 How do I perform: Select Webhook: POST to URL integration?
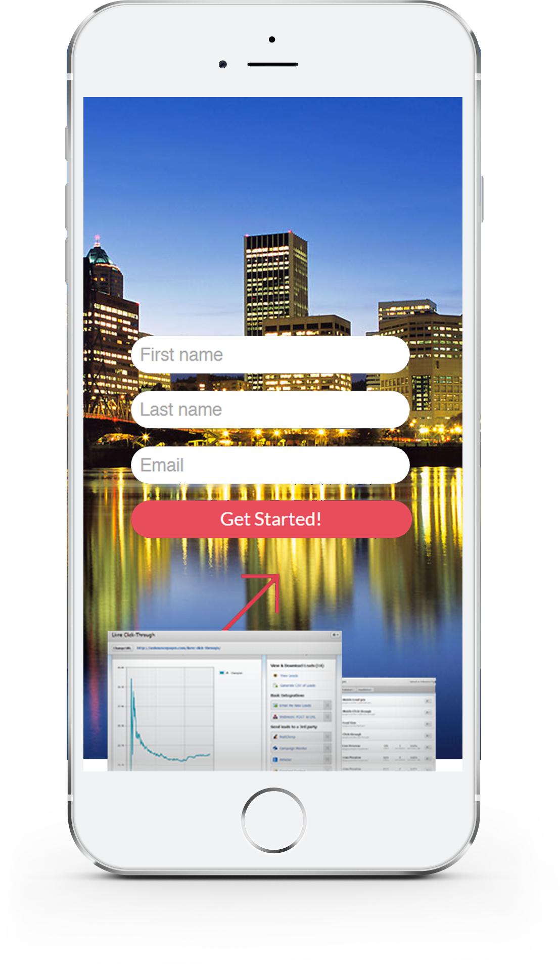(x=297, y=717)
